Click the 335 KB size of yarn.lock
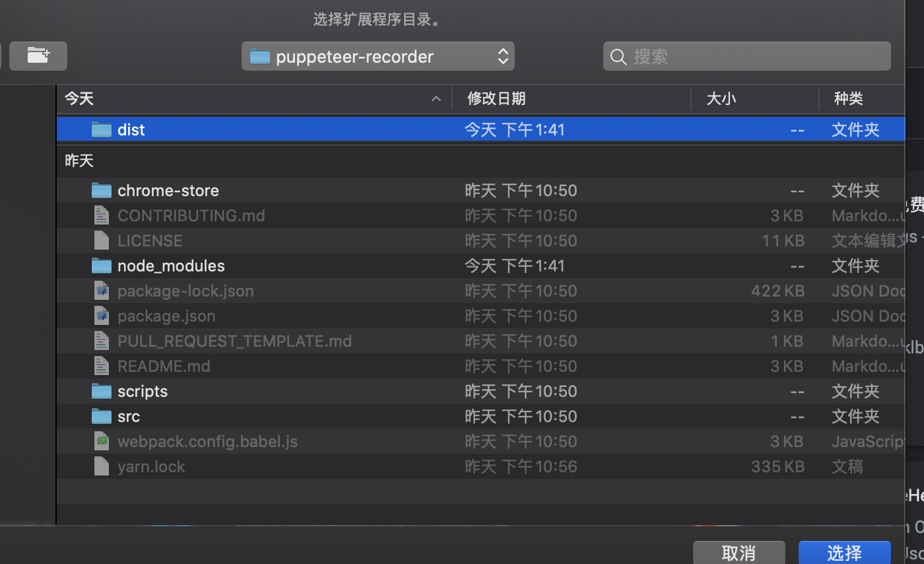This screenshot has height=564, width=924. tap(777, 466)
